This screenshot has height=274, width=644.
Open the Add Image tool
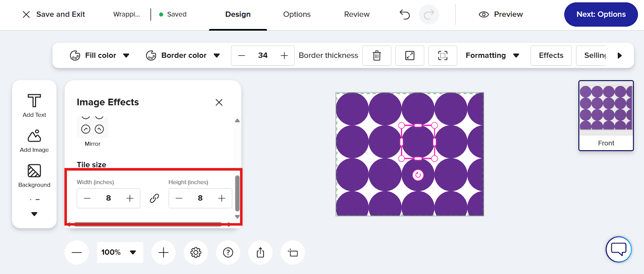pyautogui.click(x=34, y=141)
